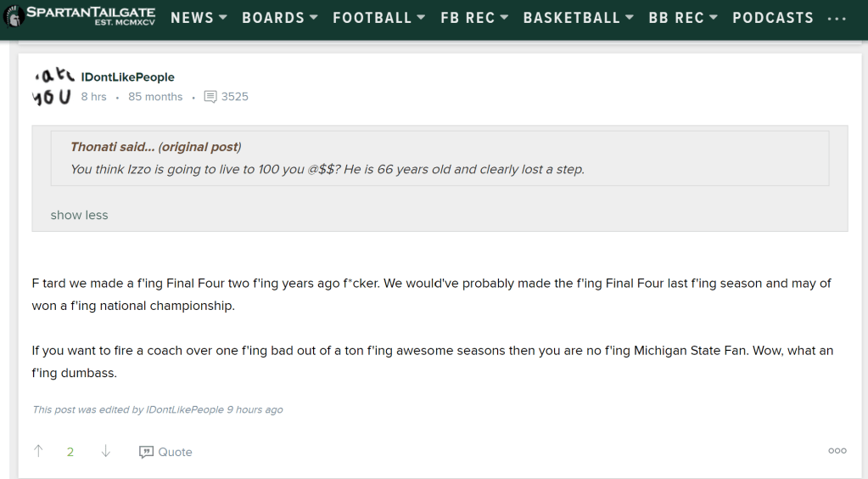Open the FOOTBALL dropdown menu
The height and width of the screenshot is (479, 868).
tap(378, 18)
